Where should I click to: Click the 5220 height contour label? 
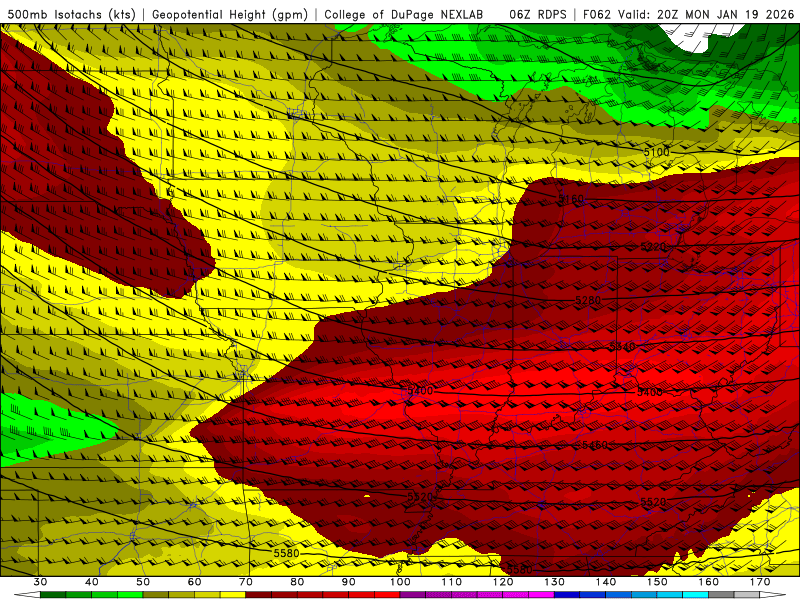click(653, 247)
